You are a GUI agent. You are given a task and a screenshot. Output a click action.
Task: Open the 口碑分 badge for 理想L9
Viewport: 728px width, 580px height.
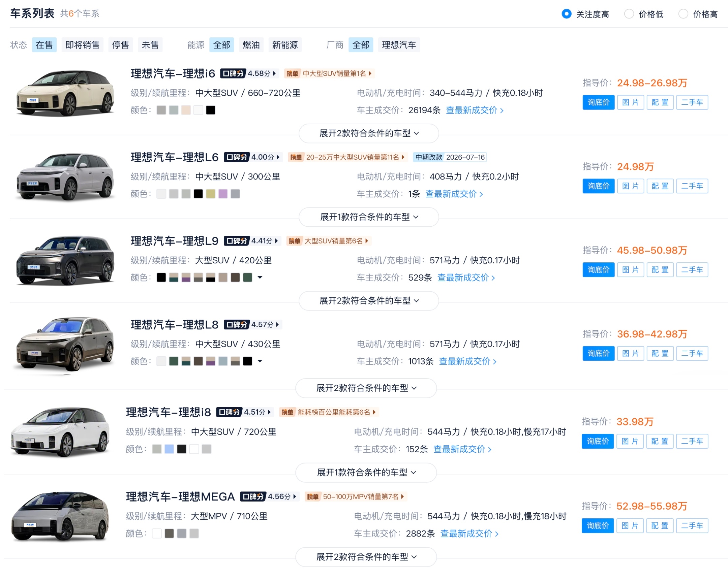(x=252, y=241)
